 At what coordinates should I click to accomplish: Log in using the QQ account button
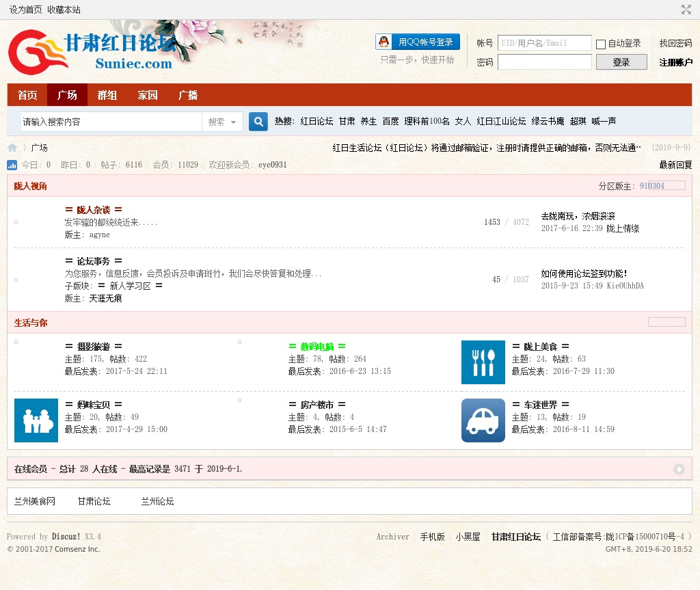click(x=417, y=42)
